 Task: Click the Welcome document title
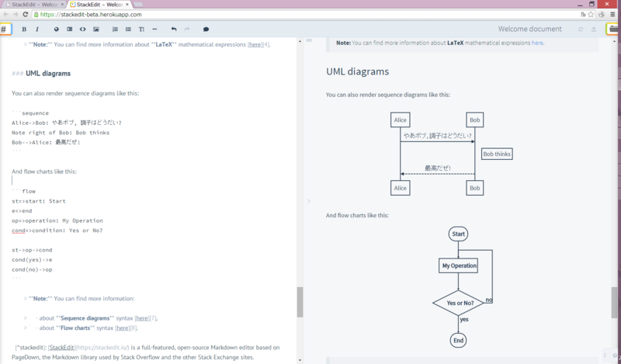(x=529, y=29)
